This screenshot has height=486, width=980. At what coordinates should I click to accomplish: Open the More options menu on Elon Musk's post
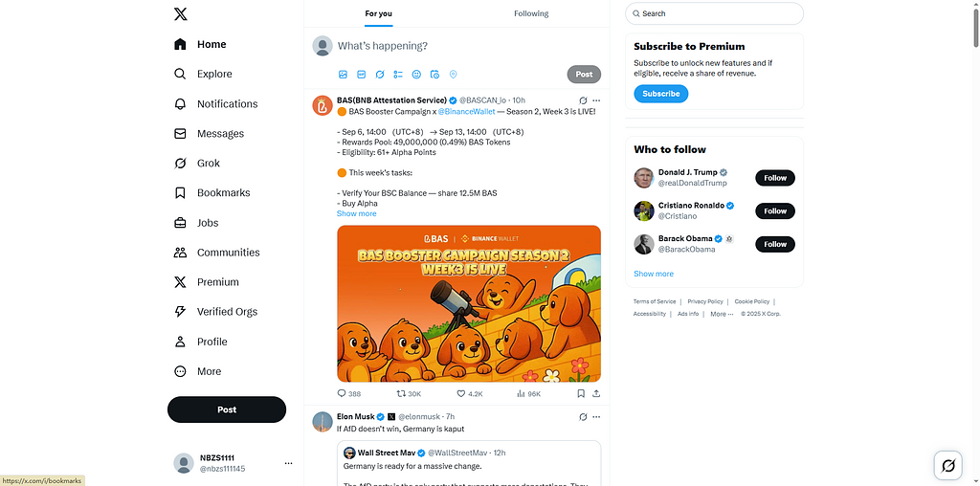tap(596, 417)
